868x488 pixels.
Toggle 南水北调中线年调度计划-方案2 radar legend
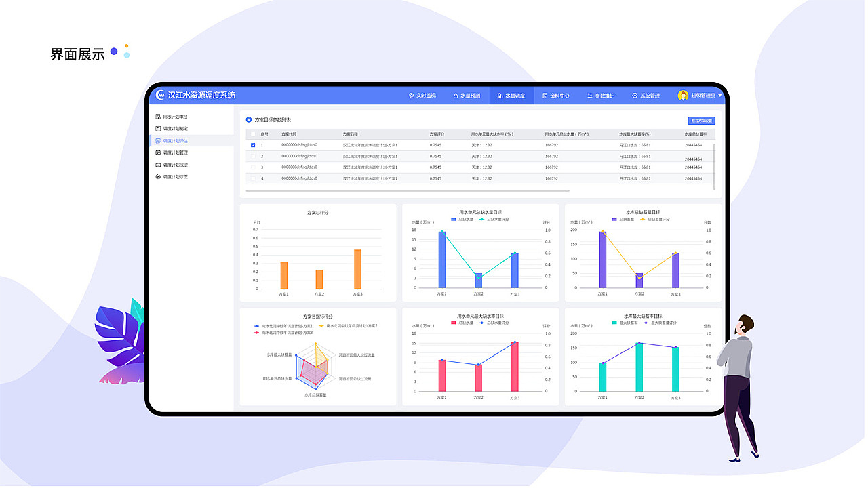(349, 326)
